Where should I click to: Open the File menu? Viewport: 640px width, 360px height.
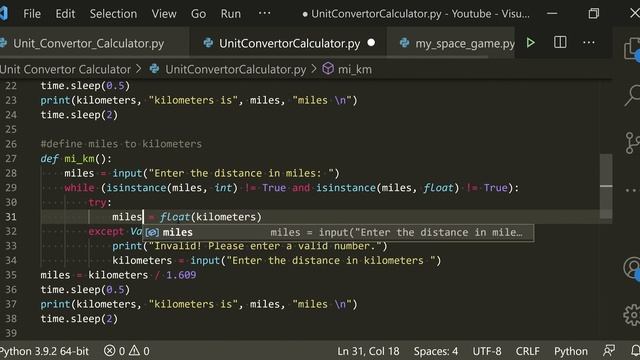(x=32, y=14)
